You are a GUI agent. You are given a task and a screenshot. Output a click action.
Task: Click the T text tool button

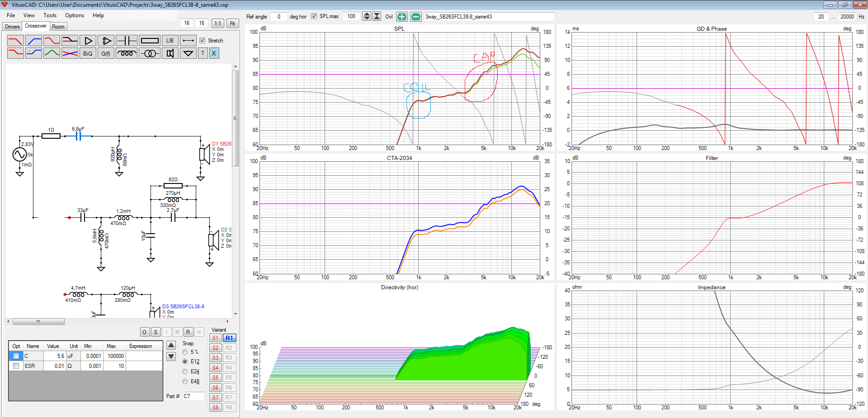click(203, 53)
